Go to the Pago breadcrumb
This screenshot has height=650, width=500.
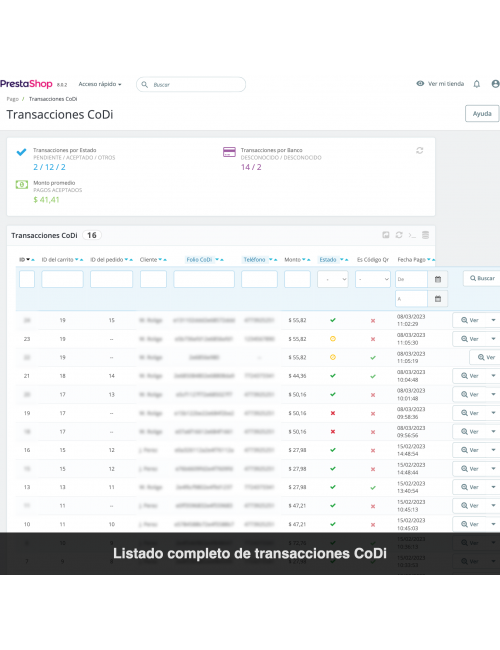pyautogui.click(x=12, y=99)
